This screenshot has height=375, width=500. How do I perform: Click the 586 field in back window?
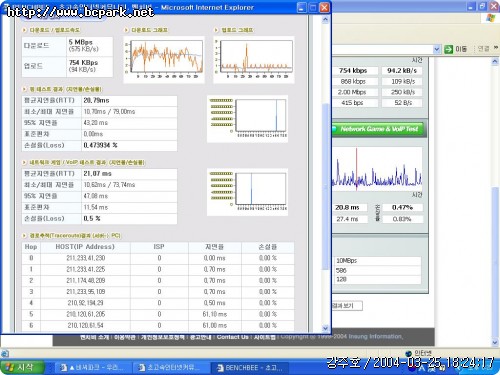coord(378,270)
